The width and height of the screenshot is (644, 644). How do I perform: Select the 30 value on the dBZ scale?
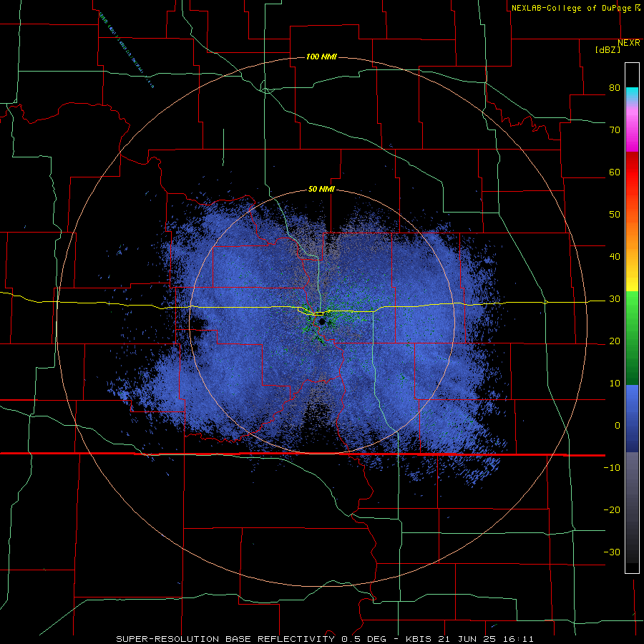click(615, 299)
